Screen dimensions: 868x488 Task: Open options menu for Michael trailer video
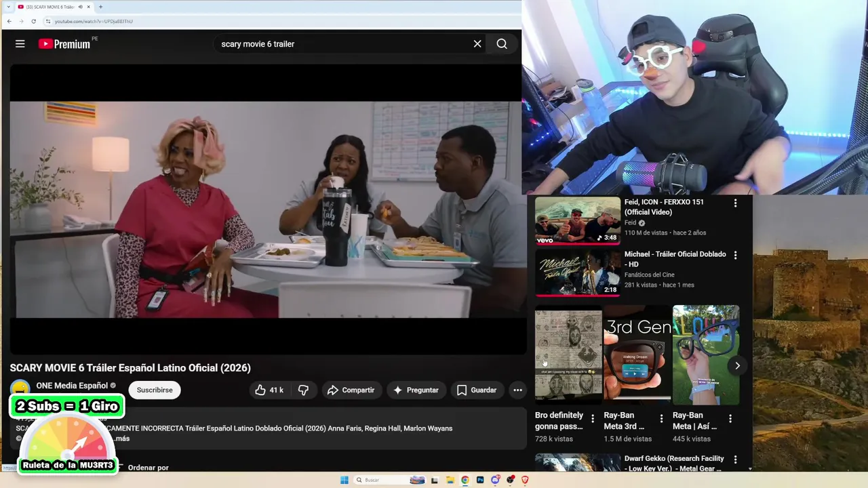[x=735, y=255]
